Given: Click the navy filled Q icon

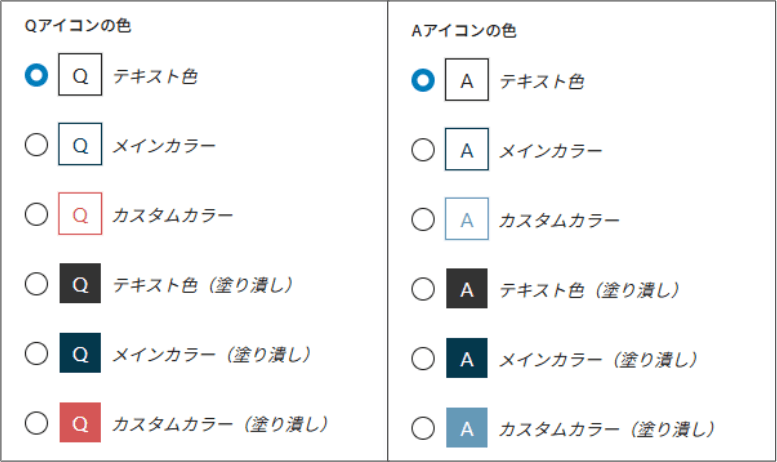Looking at the screenshot, I should pos(81,353).
